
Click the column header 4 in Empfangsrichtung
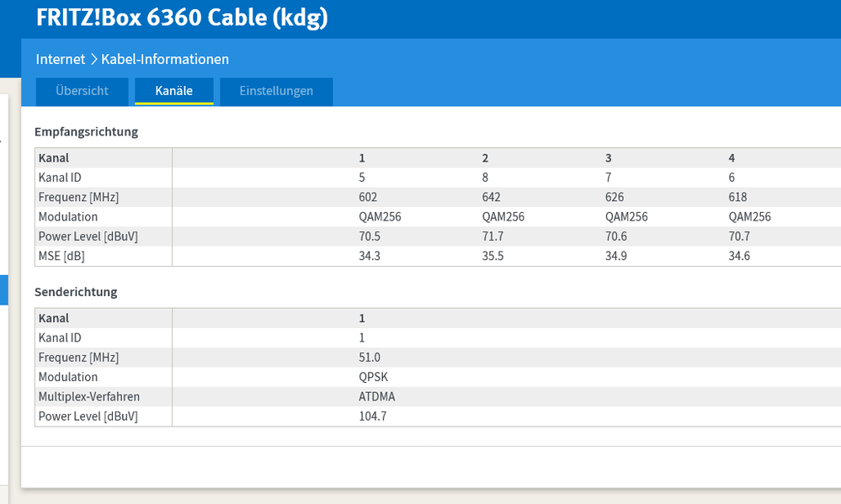[x=731, y=157]
